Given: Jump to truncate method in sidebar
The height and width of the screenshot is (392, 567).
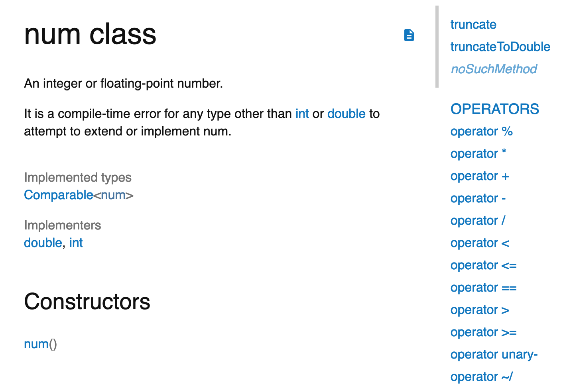Looking at the screenshot, I should pyautogui.click(x=473, y=25).
